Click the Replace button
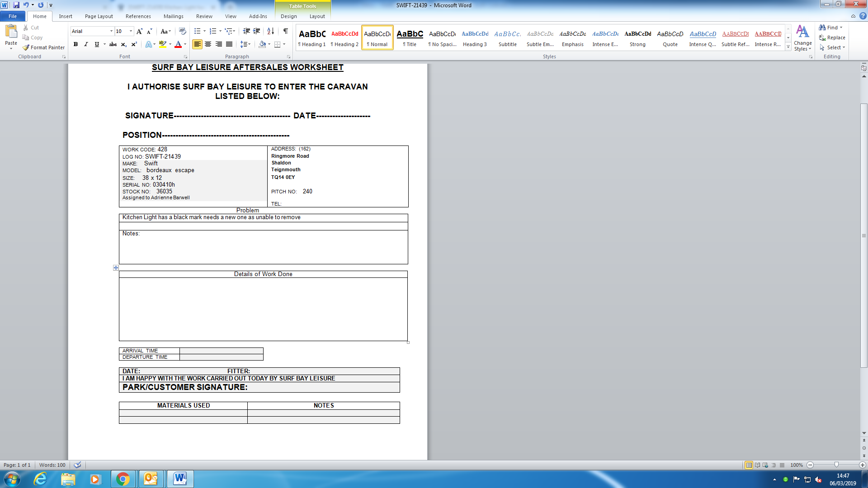Screen dimensions: 868x488 pyautogui.click(x=832, y=38)
